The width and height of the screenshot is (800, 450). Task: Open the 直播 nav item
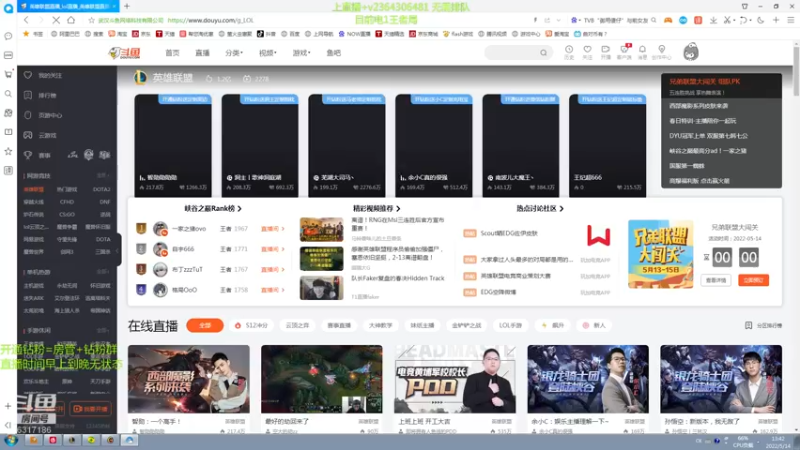203,53
